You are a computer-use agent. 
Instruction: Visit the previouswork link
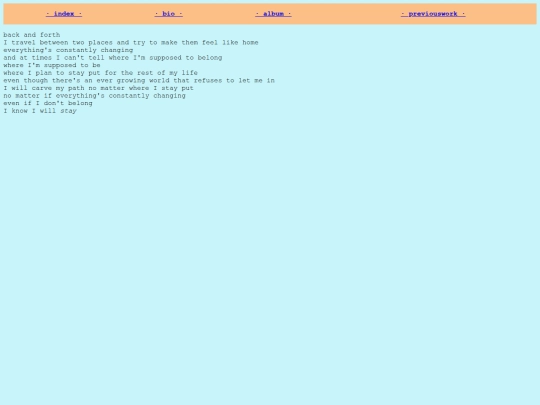(433, 14)
